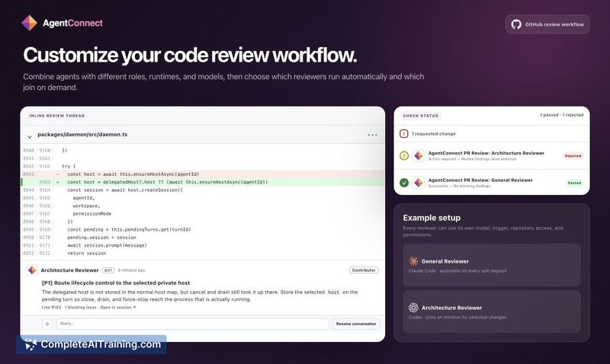Click the red '1 requested change' alert icon
The width and height of the screenshot is (610, 364).
[404, 133]
